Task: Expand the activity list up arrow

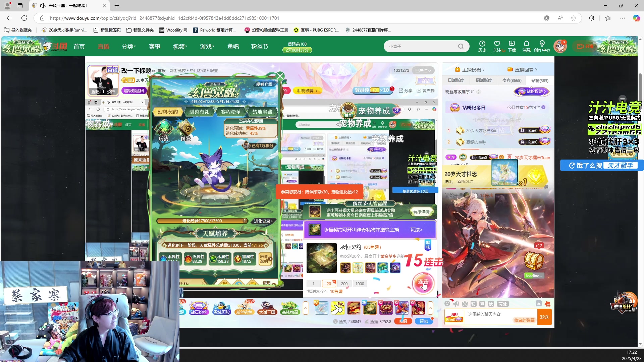Action: click(x=306, y=308)
